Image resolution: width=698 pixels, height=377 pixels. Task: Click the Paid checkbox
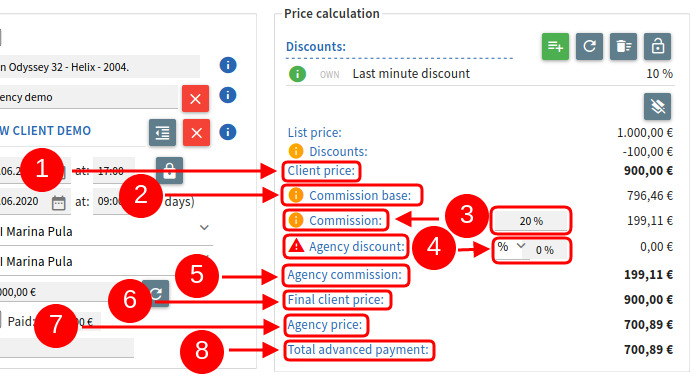point(0,320)
